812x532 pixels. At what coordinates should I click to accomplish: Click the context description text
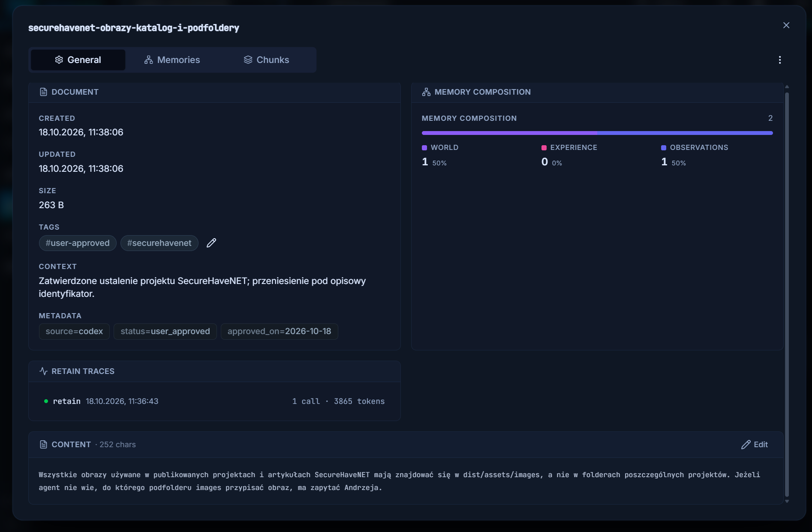tap(202, 287)
